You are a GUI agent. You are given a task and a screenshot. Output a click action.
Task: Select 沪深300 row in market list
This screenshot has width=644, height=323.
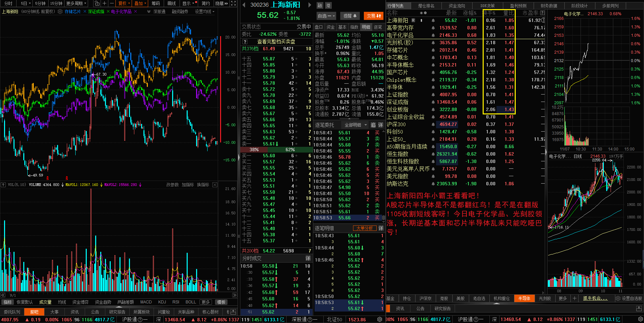point(465,124)
